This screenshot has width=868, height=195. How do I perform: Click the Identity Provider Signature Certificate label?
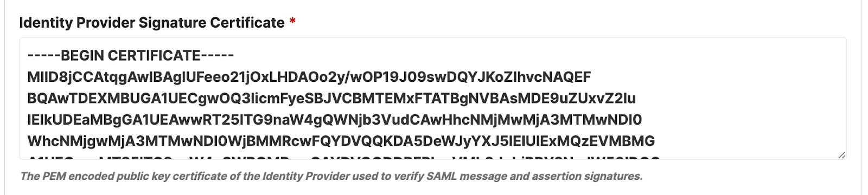pyautogui.click(x=152, y=23)
